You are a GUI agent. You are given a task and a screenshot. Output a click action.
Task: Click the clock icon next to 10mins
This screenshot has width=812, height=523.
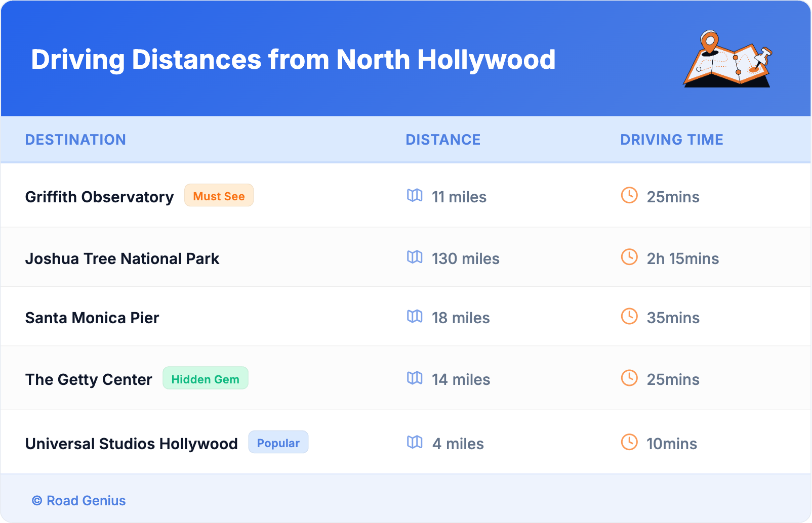coord(629,442)
